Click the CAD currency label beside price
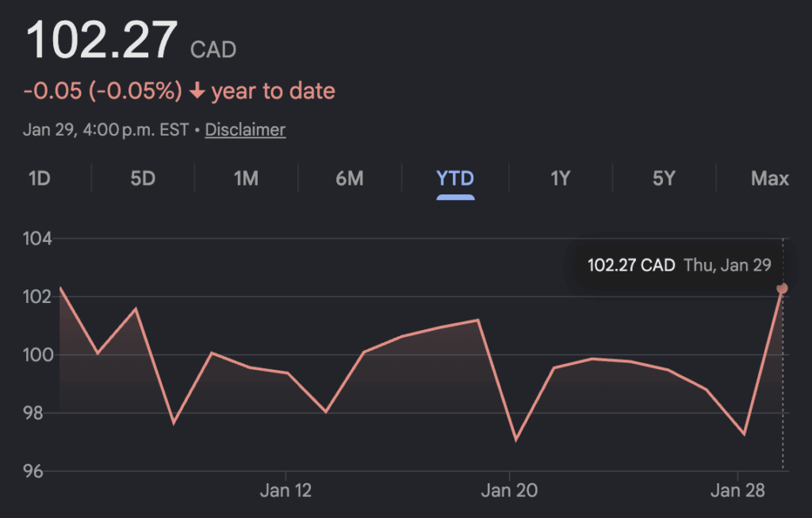Screen dimensions: 812x518 [213, 50]
